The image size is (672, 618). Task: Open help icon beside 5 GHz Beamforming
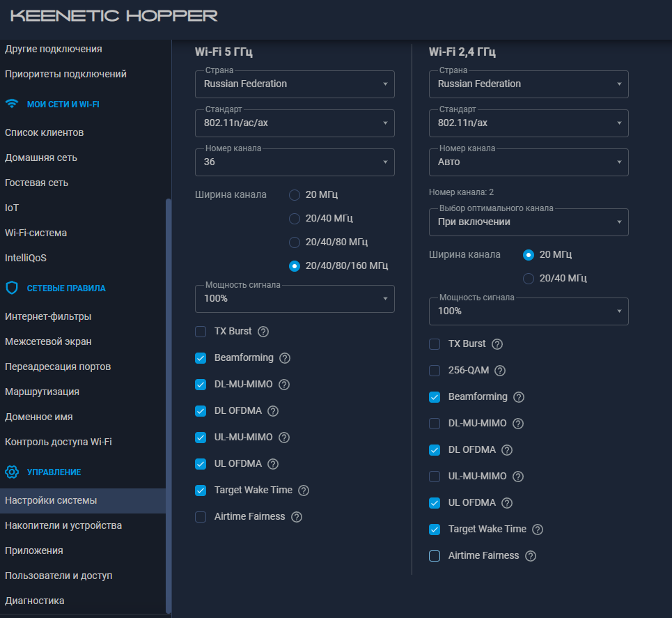[285, 358]
